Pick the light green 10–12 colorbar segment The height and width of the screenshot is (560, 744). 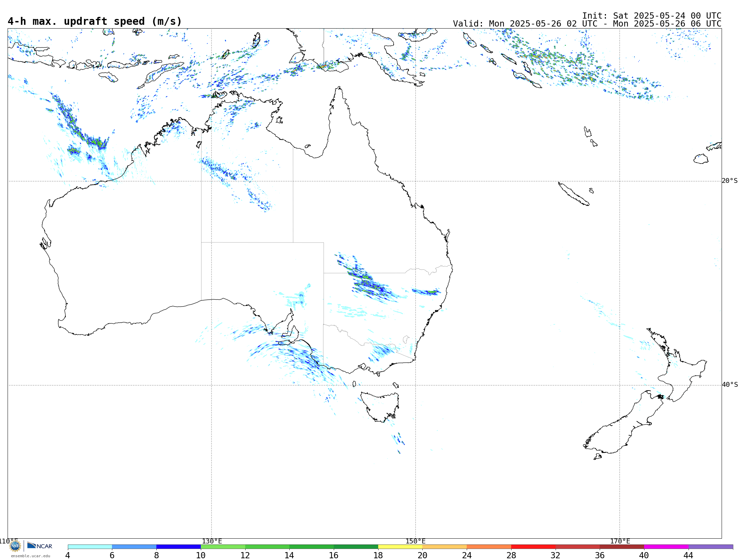(x=223, y=547)
